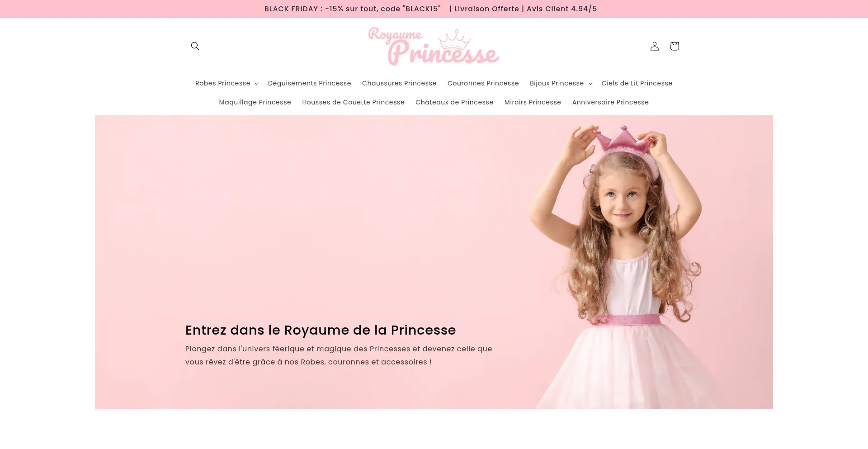Open the Couronnes Princesse category
This screenshot has width=868, height=449.
[x=483, y=83]
